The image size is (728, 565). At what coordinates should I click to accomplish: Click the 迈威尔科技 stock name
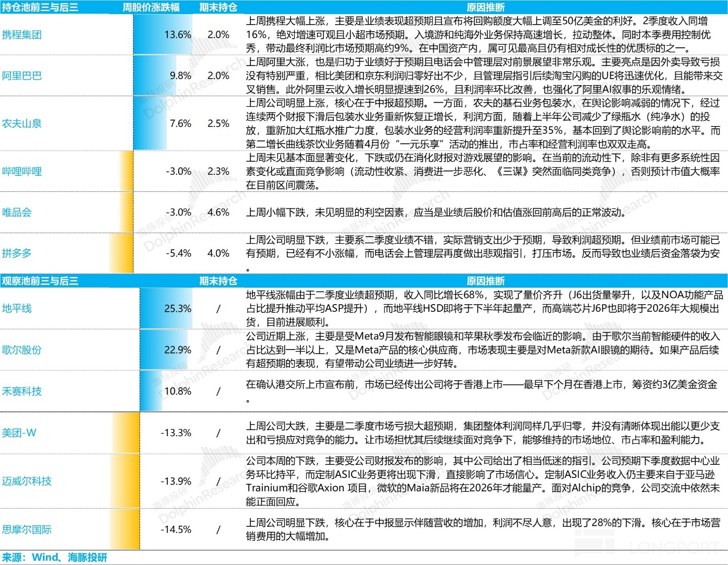[27, 481]
